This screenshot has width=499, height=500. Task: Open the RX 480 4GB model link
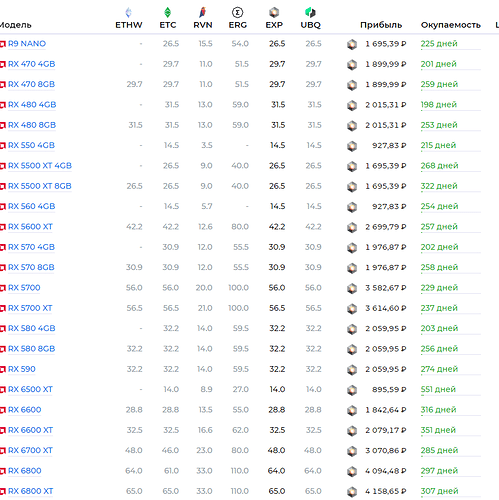point(32,105)
